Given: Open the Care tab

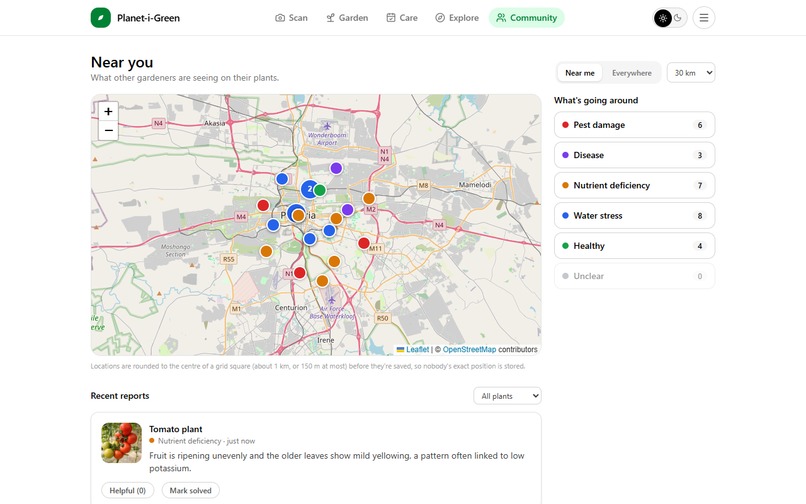Looking at the screenshot, I should 402,18.
